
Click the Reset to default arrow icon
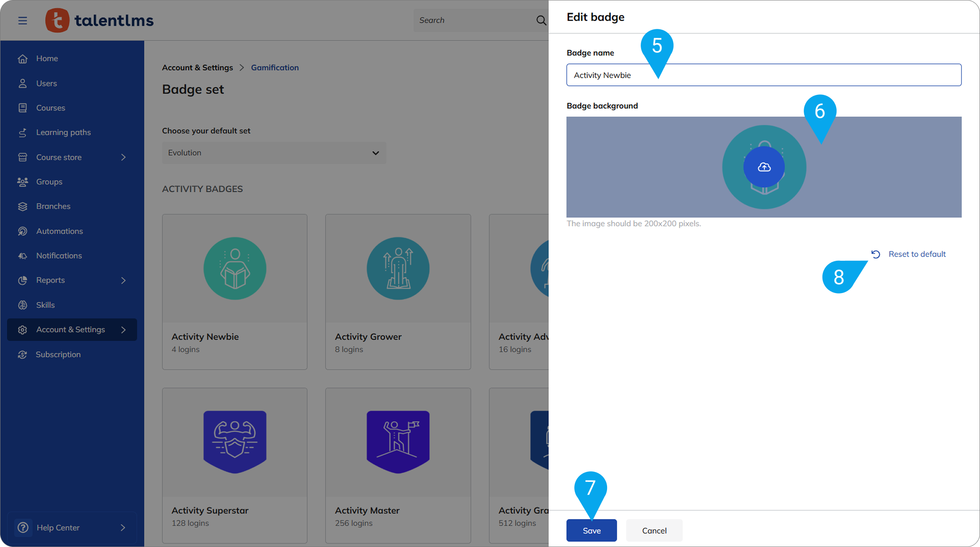(876, 254)
